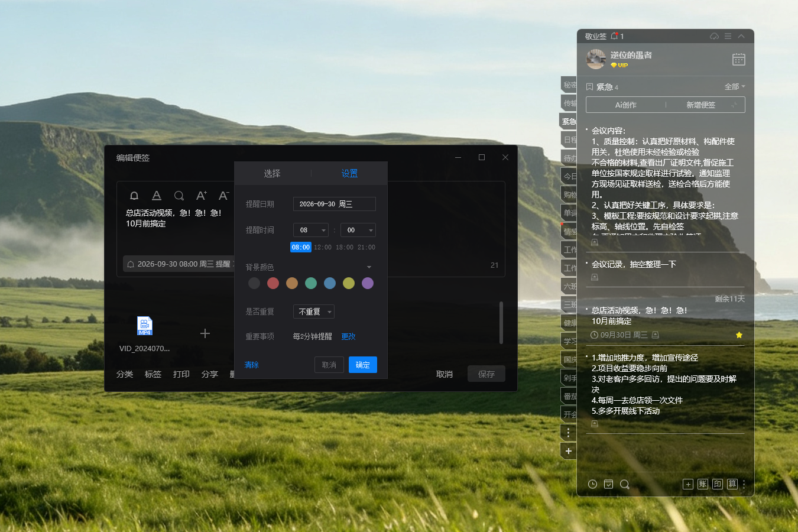Click the 更改 link for 重要事项
The height and width of the screenshot is (532, 798).
pyautogui.click(x=348, y=336)
